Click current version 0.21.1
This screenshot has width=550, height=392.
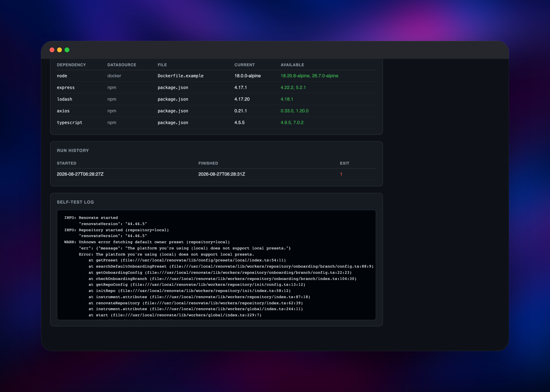click(240, 111)
